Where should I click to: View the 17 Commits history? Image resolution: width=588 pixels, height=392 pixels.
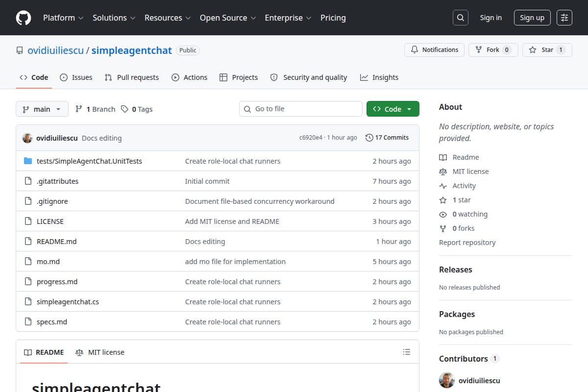pos(387,138)
